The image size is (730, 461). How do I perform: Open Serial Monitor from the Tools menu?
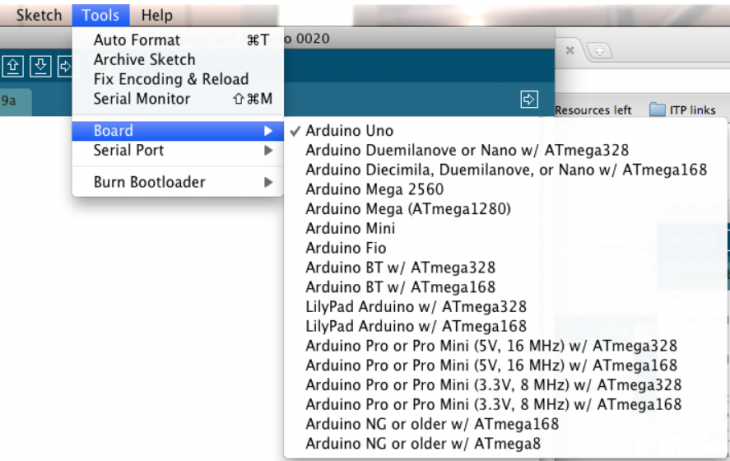pos(141,99)
